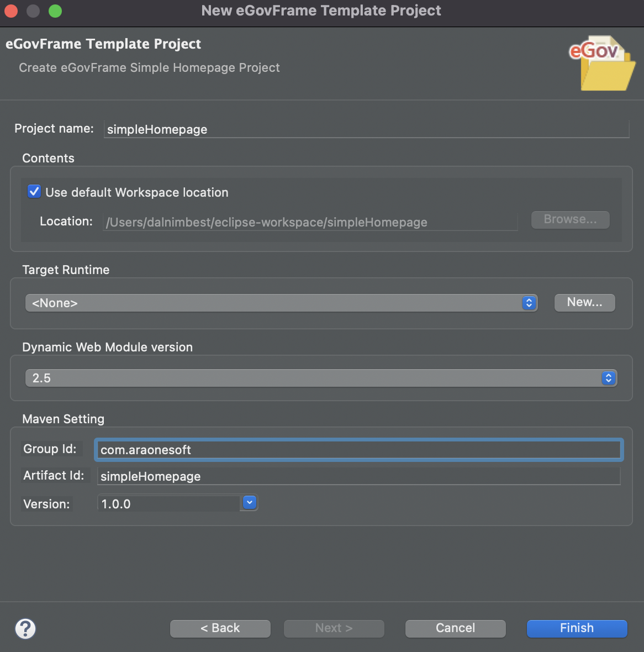Expand the Version combo box arrow
This screenshot has height=652, width=644.
tap(250, 502)
